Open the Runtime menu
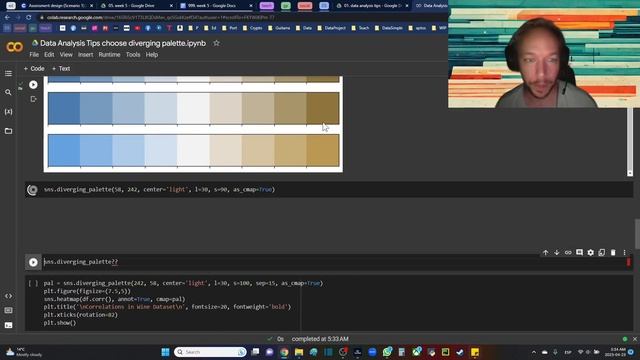The height and width of the screenshot is (360, 640). [109, 55]
